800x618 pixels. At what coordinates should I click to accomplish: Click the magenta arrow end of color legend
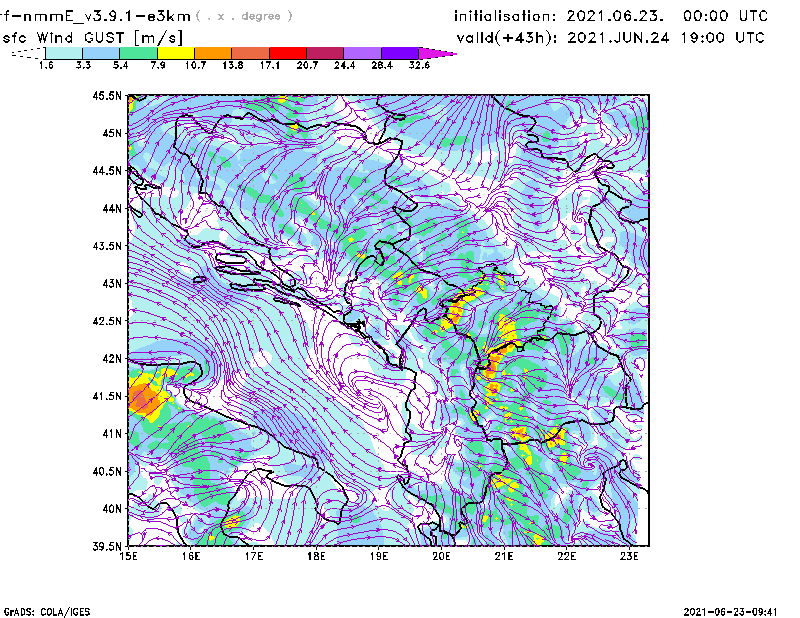coord(437,53)
